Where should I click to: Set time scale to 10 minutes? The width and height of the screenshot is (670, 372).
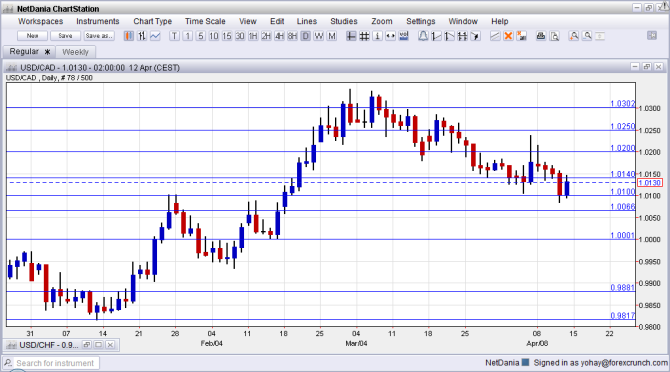214,36
